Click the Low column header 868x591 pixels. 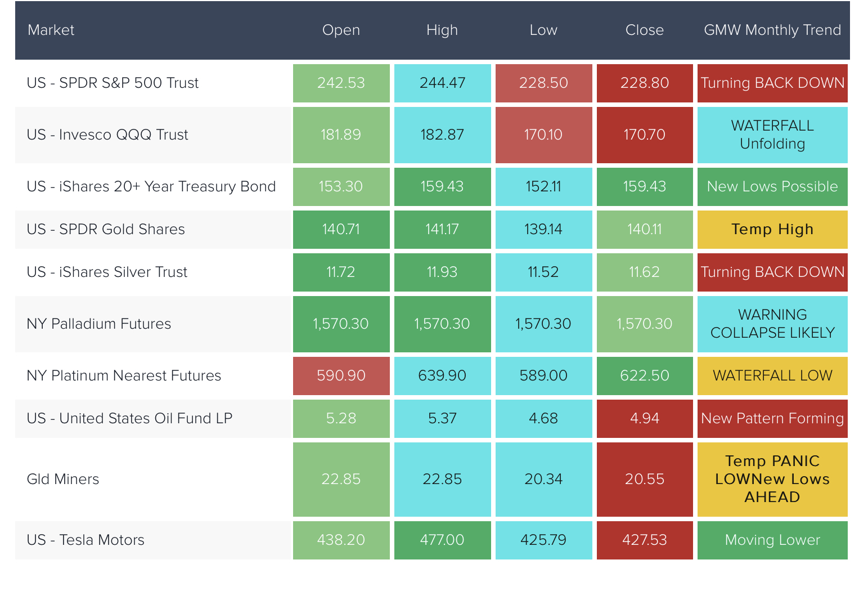pos(543,30)
